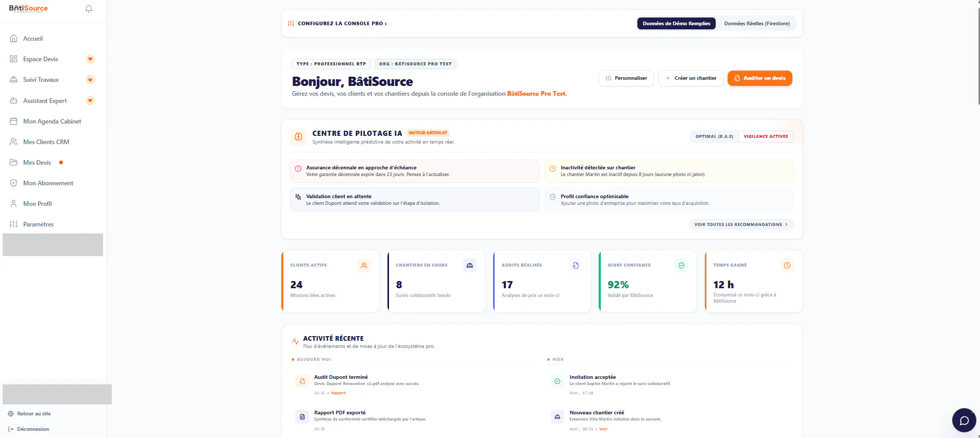Click the premium crown badge beside Espace Devis

coord(90,59)
